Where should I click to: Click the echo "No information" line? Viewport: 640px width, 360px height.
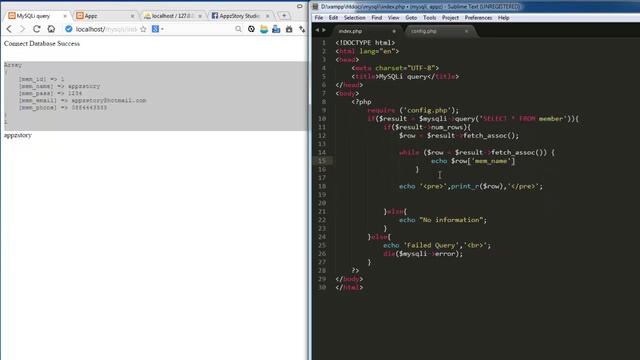[x=443, y=220]
